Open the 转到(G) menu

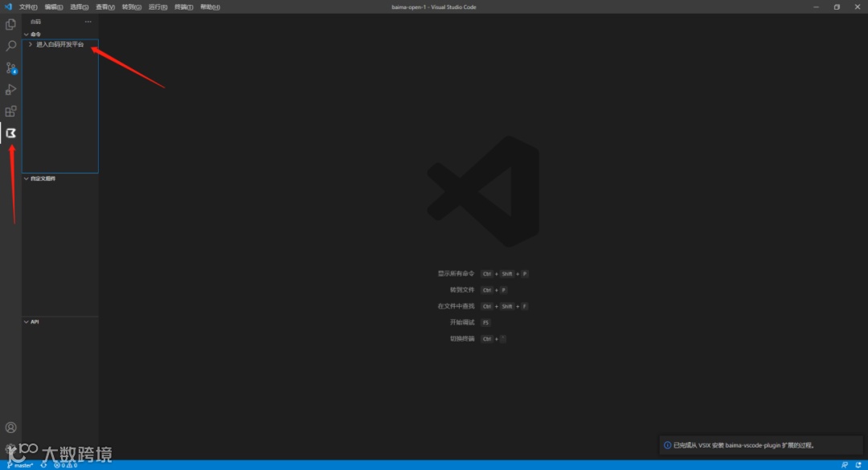[131, 7]
